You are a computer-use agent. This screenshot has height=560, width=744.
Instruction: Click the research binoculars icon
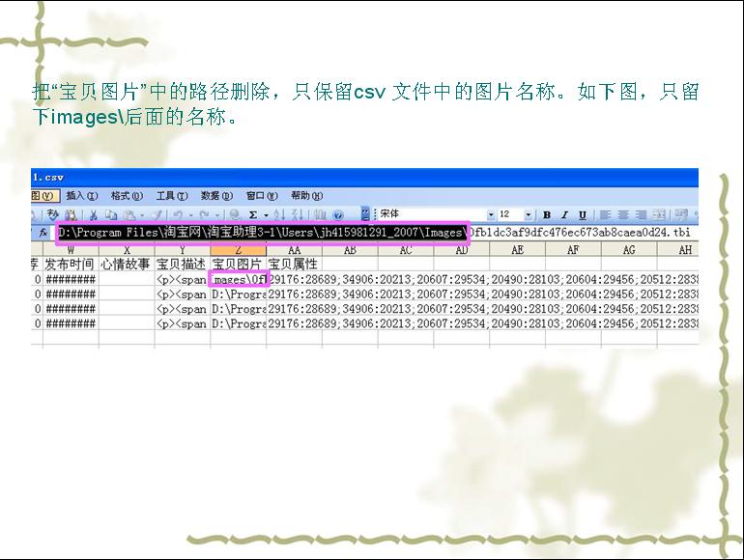tap(72, 214)
